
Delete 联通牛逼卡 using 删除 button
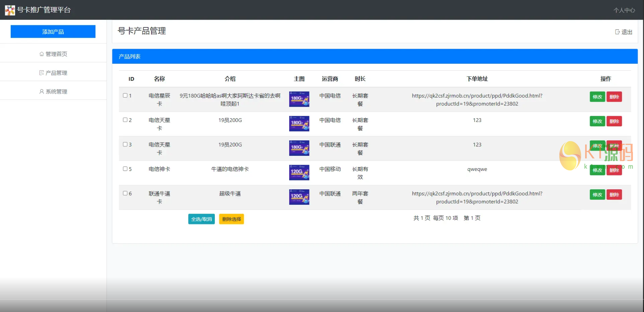614,194
